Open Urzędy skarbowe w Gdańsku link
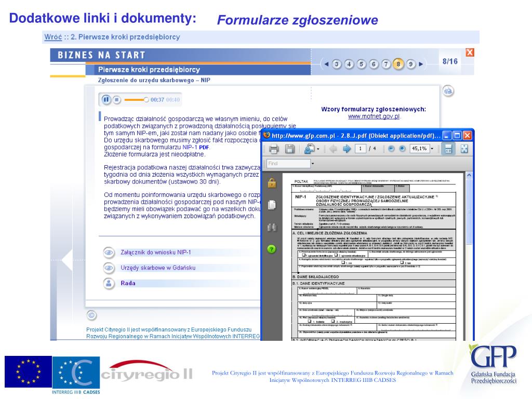Viewport: 532px width, 399px height. click(x=158, y=268)
